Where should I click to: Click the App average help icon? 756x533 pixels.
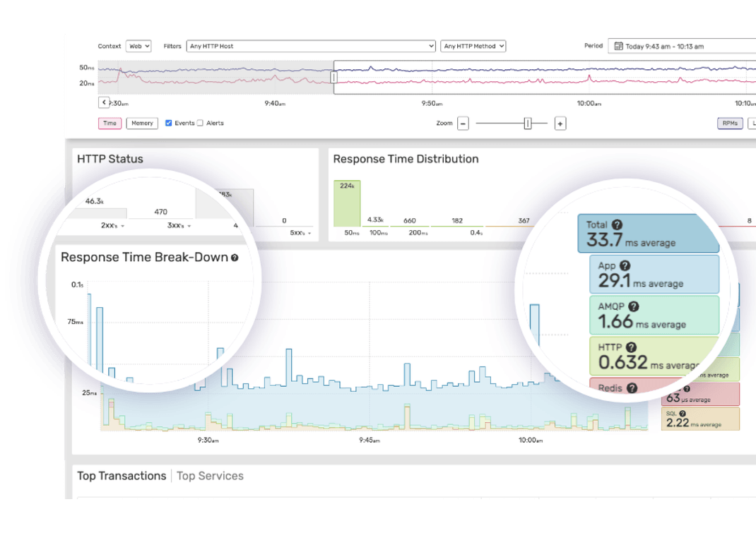[x=625, y=265]
